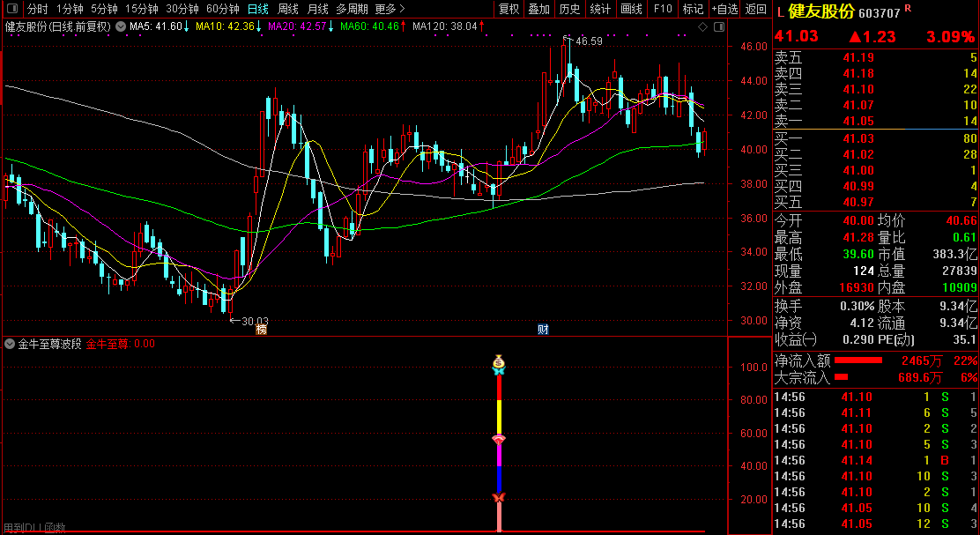This screenshot has width=980, height=535.
Task: Click the right panel toggle icon above chart
Action: point(721,26)
